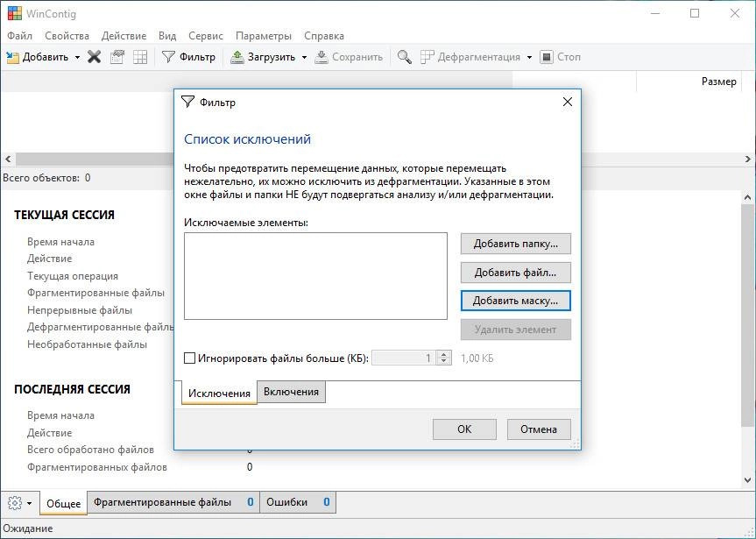Click the Необработанные файлы row

pos(88,344)
